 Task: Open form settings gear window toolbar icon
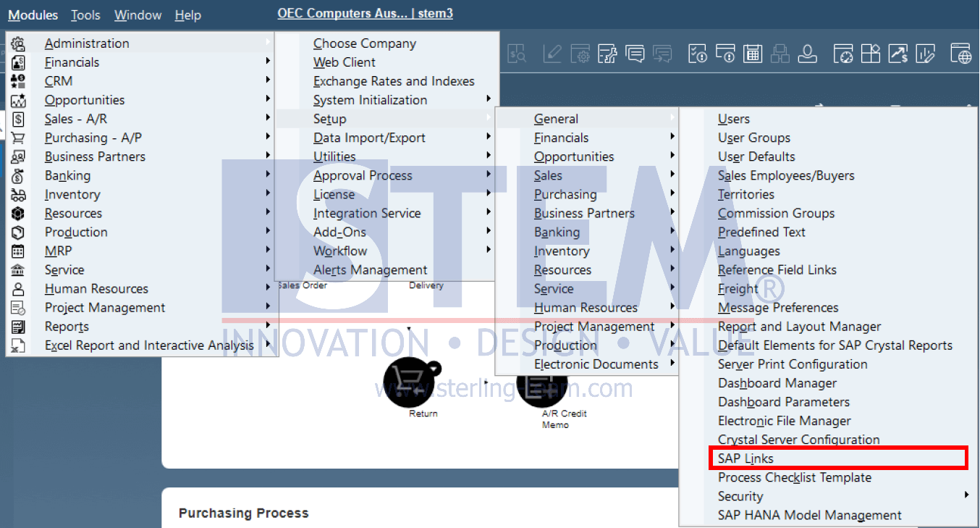[x=580, y=54]
